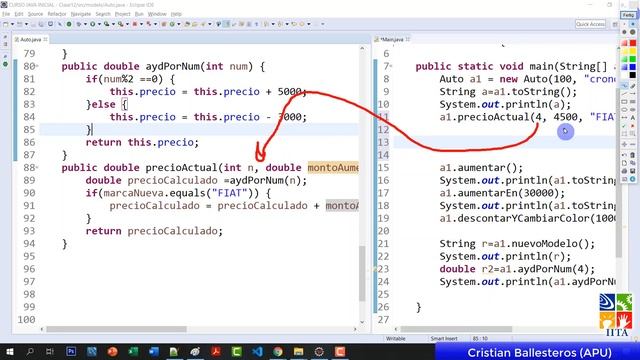Select the arrow drawing annotation tool
This screenshot has width=640, height=360.
[633, 94]
